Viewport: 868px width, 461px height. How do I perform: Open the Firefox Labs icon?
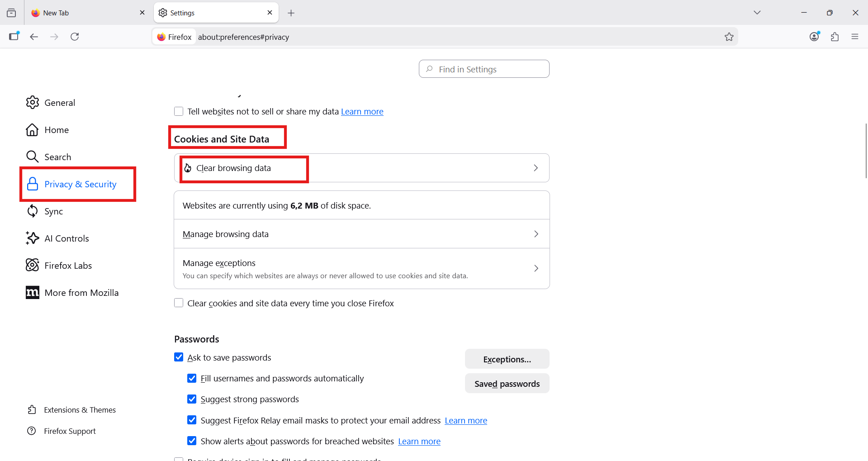click(32, 266)
